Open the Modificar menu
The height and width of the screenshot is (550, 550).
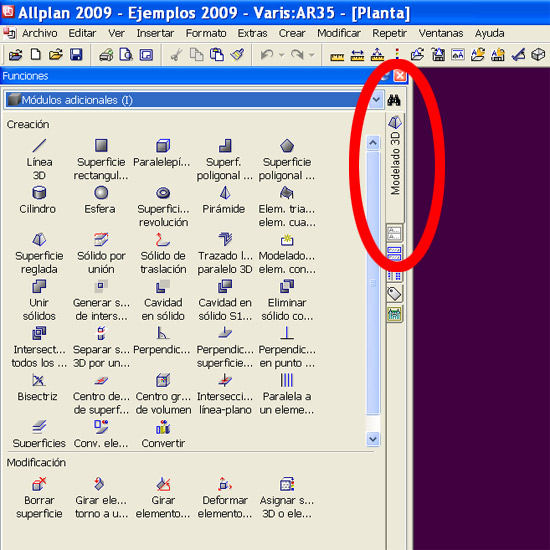pos(339,33)
